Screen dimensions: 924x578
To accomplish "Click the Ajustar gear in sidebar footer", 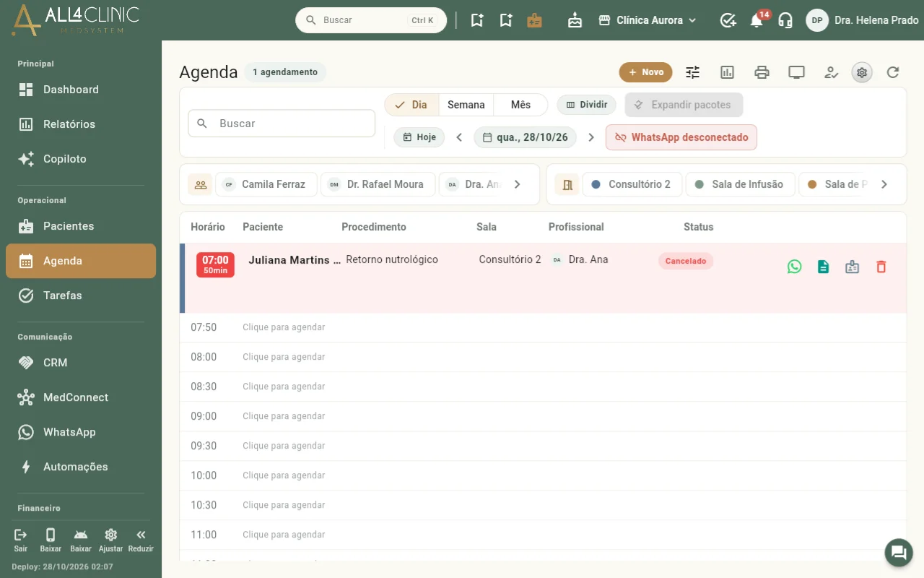I will pos(110,539).
